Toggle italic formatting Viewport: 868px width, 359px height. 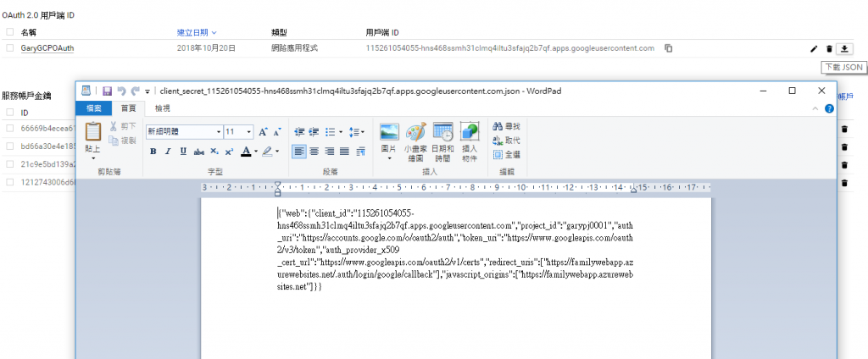tap(169, 151)
